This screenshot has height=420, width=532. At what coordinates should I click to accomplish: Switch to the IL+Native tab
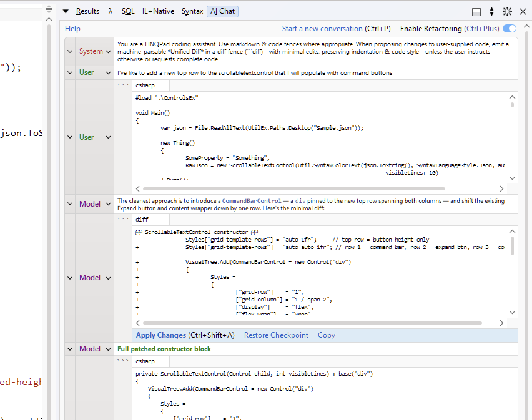click(x=158, y=11)
